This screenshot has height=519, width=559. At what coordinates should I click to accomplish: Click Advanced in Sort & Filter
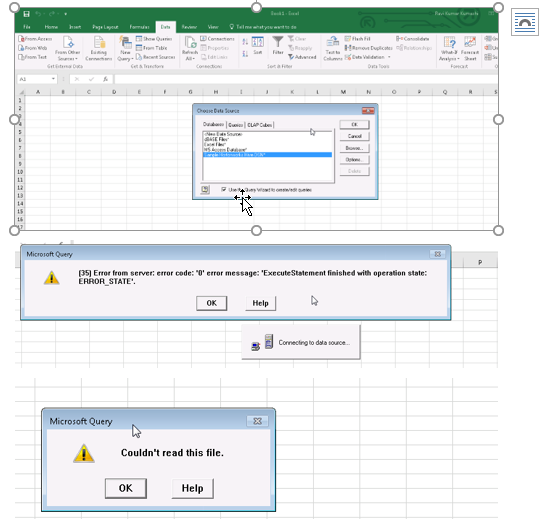coord(302,57)
